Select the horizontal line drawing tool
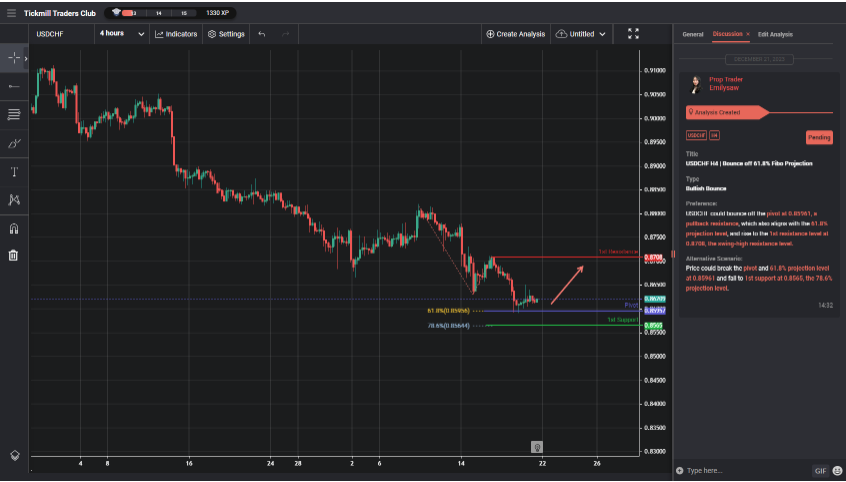 [x=14, y=86]
